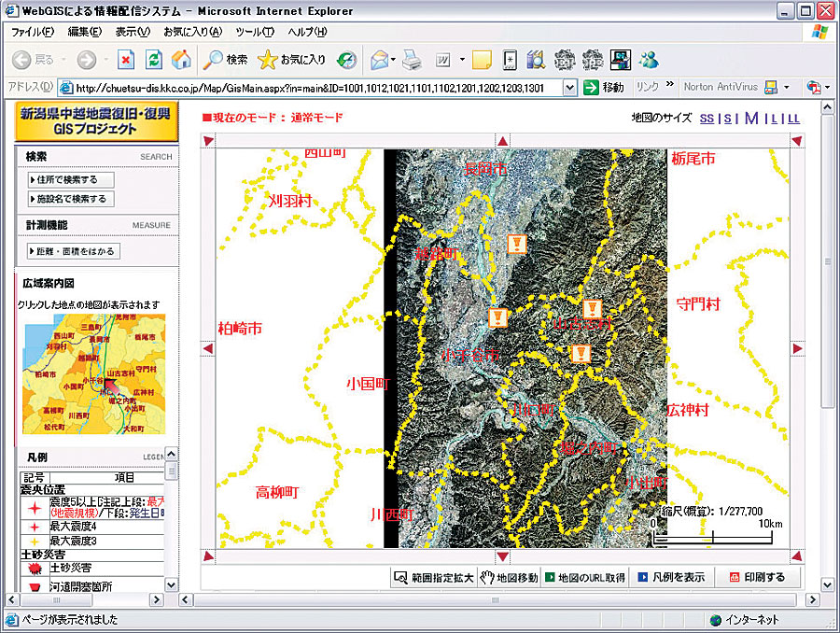Pan map southwest with bottom-left corner arrow
The height and width of the screenshot is (633, 840).
tap(208, 556)
